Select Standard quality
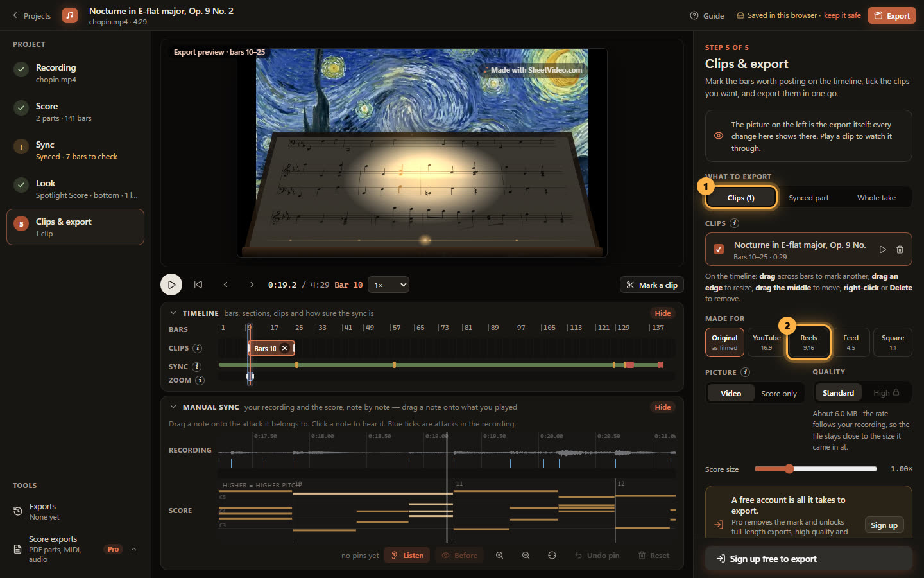Image resolution: width=924 pixels, height=578 pixels. tap(838, 393)
